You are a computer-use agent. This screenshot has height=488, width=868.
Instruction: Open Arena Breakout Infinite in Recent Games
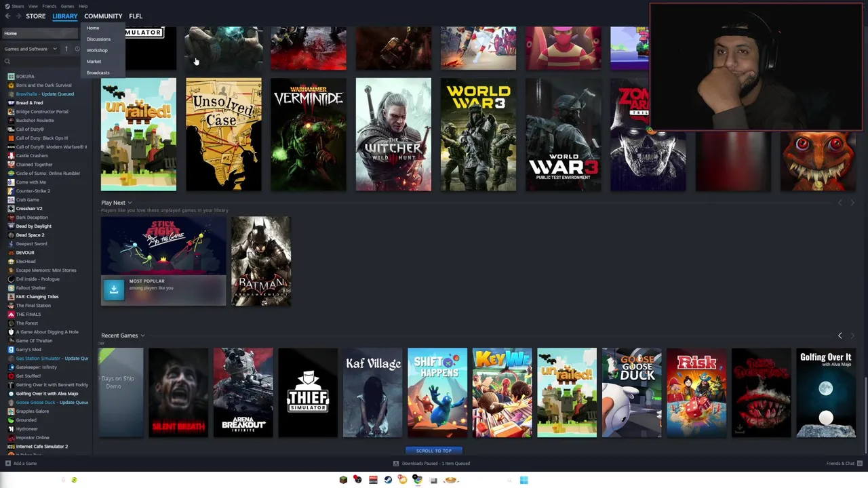[x=243, y=392]
